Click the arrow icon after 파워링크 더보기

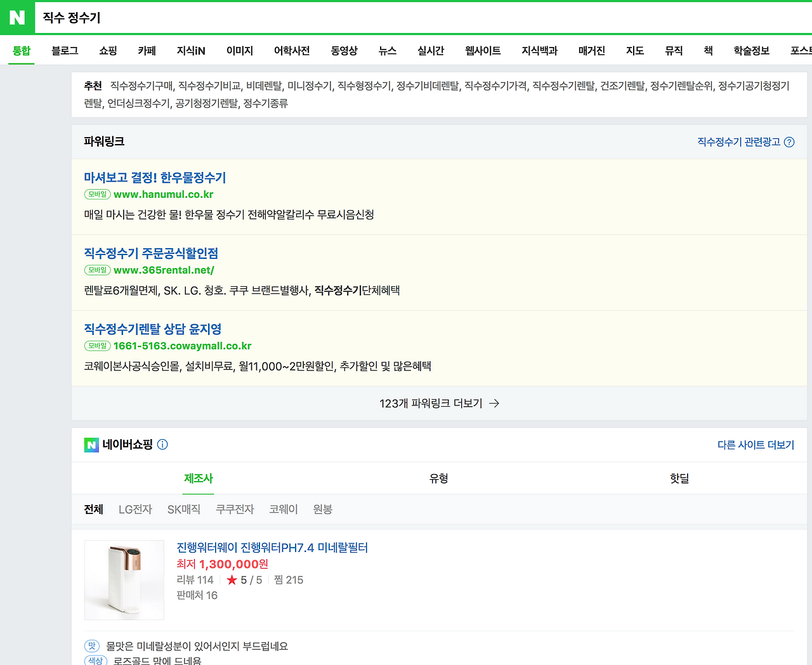point(494,404)
